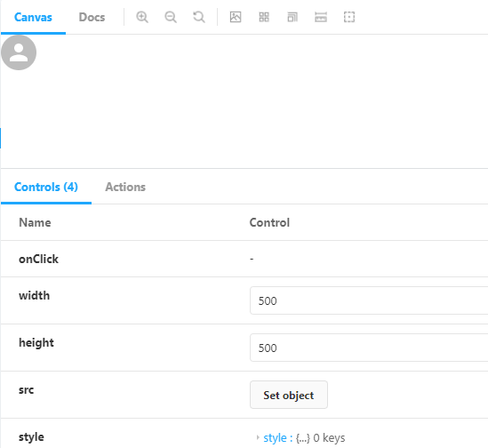
Task: Click the zoom out magnifier icon
Action: [x=171, y=17]
